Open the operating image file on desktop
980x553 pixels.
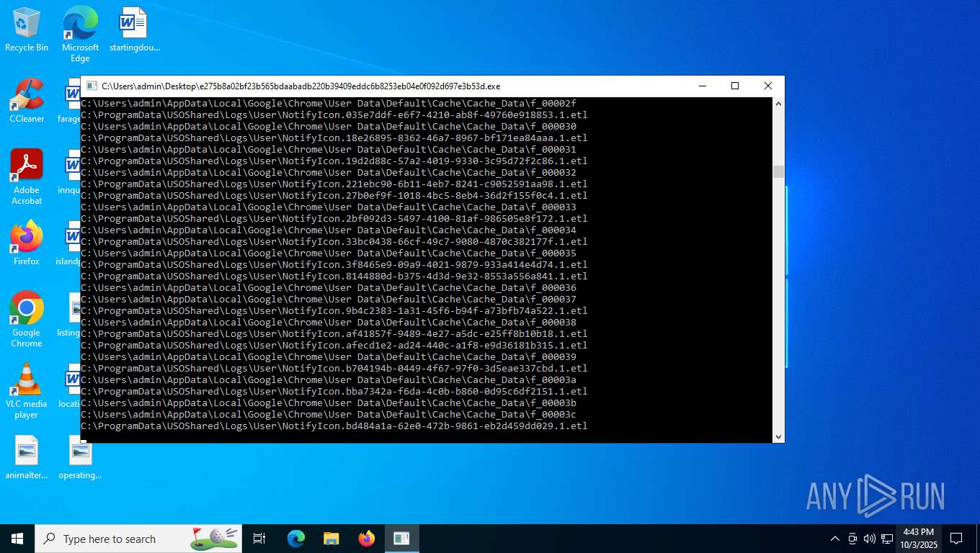point(80,458)
